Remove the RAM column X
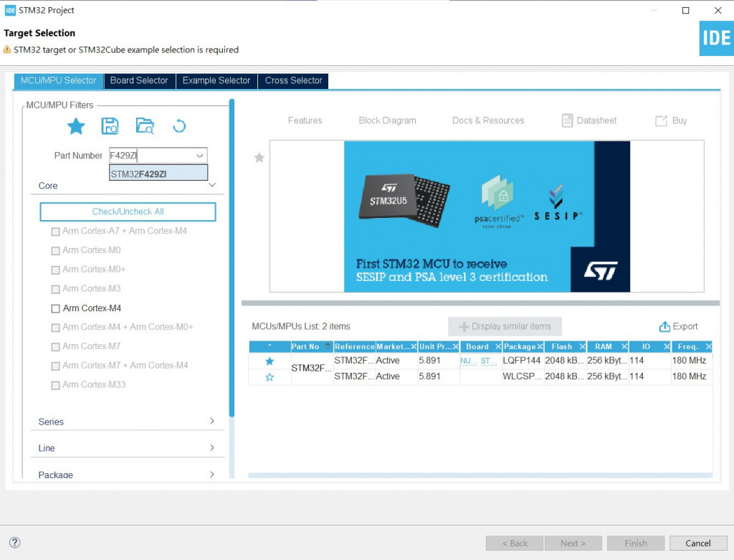Image resolution: width=734 pixels, height=560 pixels. click(x=624, y=346)
